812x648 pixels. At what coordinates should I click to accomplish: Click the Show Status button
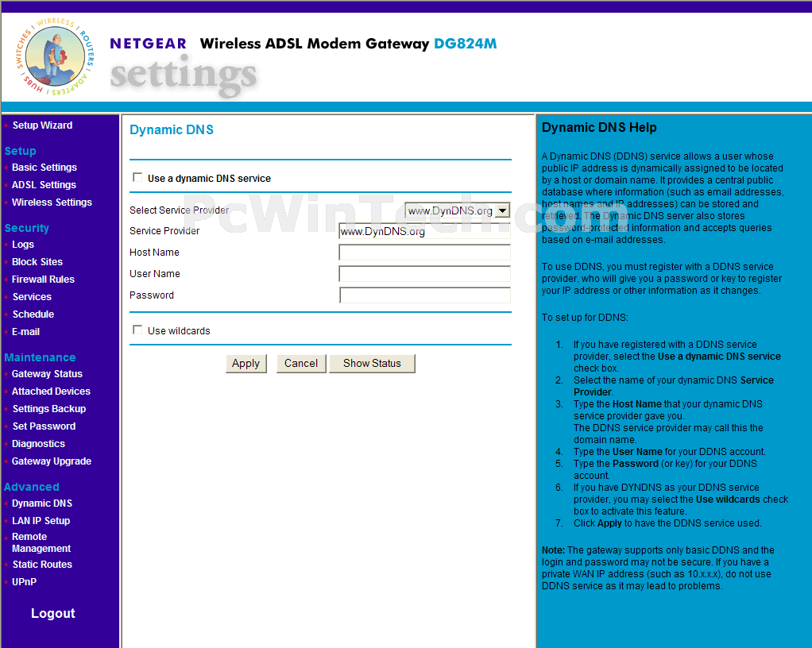pos(372,364)
